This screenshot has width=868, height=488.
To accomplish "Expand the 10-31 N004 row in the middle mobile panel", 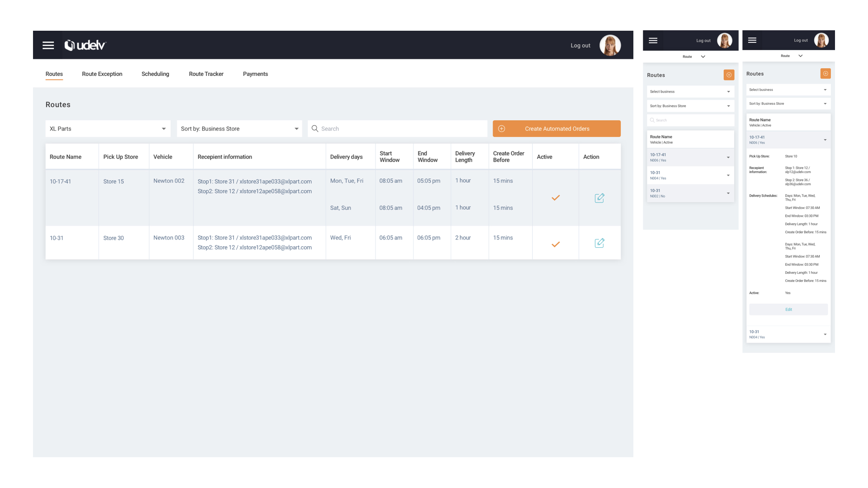I will pos(690,175).
